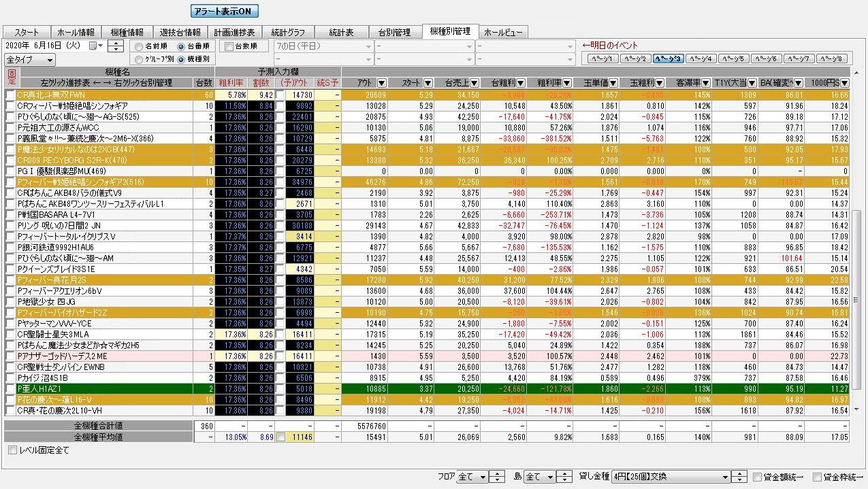Tick the 貸金額統一 checkbox
This screenshot has height=489, width=868.
point(758,477)
